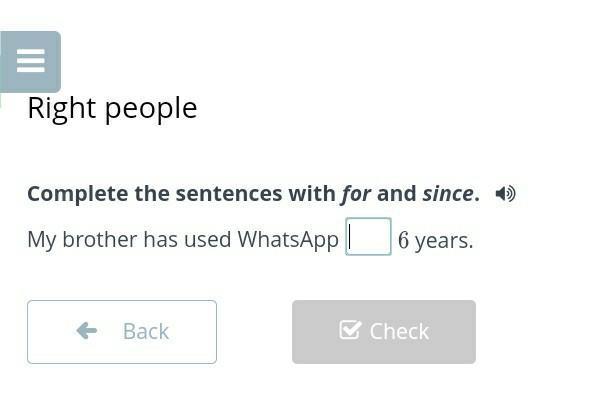Focus the blank answer input box
This screenshot has width=604, height=415.
pyautogui.click(x=368, y=238)
